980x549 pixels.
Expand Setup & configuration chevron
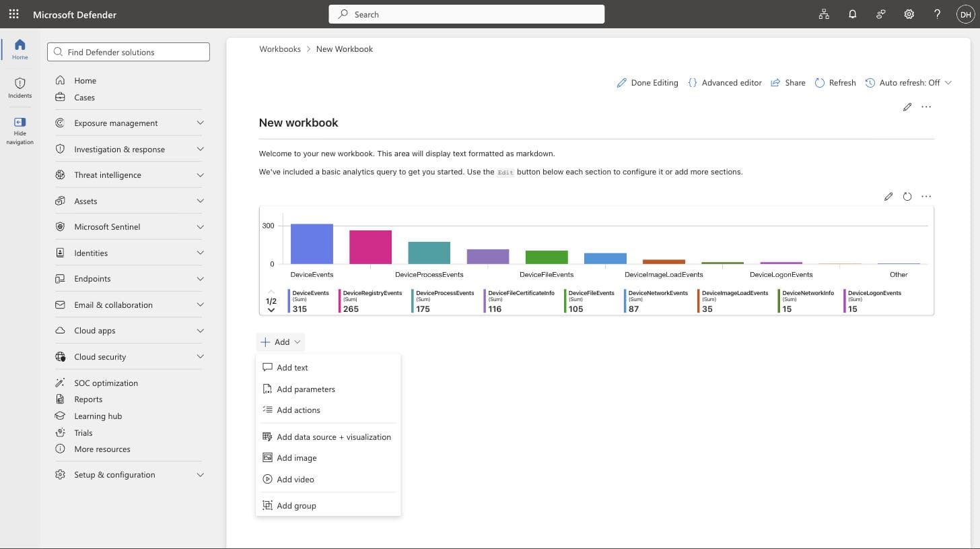pyautogui.click(x=200, y=475)
